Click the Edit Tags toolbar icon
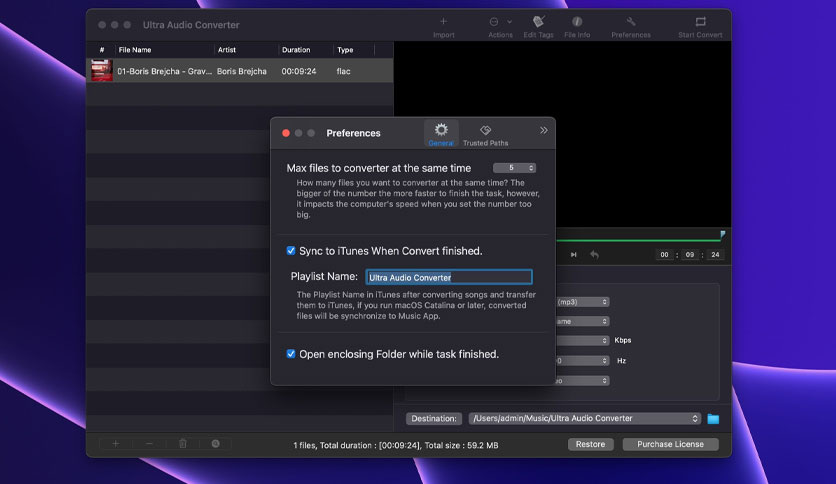The height and width of the screenshot is (484, 836). point(538,22)
